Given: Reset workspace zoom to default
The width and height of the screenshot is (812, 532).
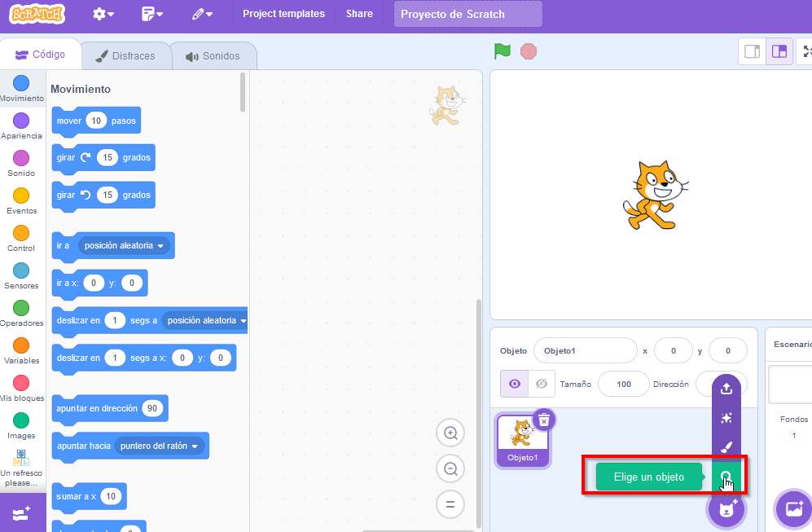Looking at the screenshot, I should click(450, 504).
